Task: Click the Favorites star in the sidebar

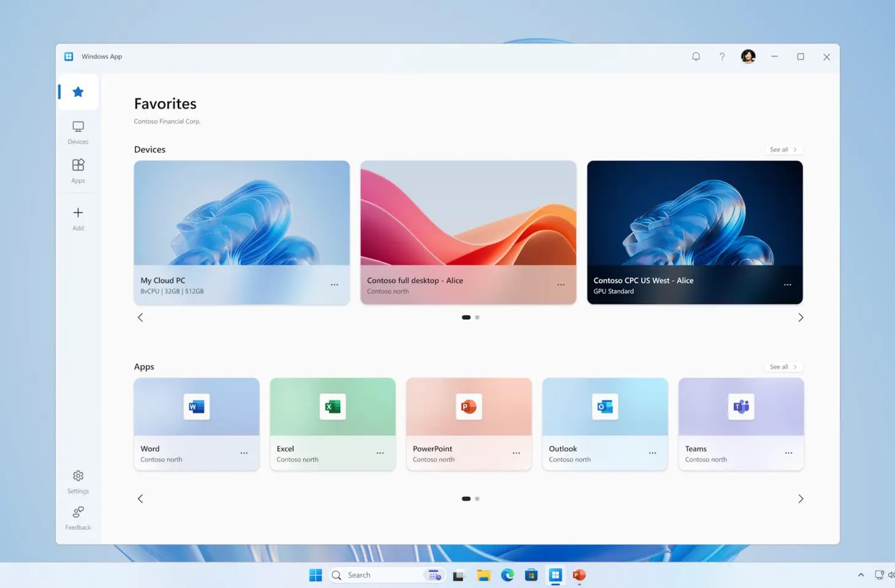Action: pyautogui.click(x=78, y=91)
